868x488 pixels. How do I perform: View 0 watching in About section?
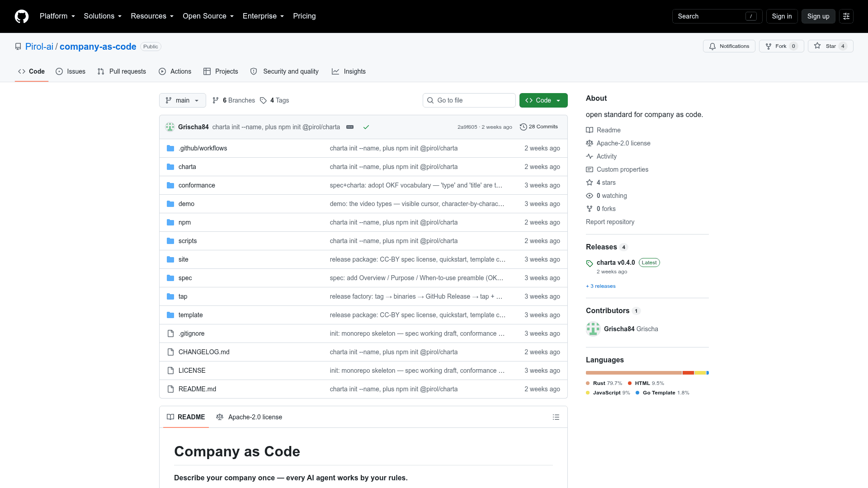click(606, 196)
